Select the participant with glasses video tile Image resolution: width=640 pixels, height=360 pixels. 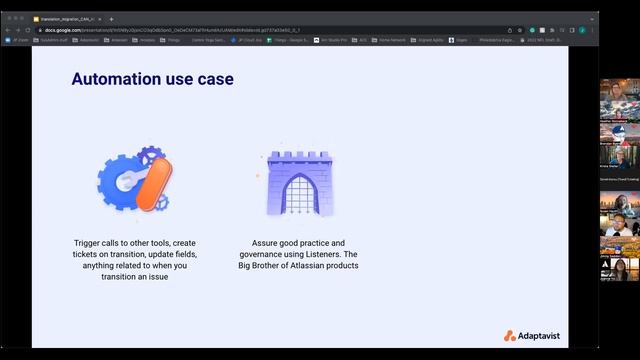coord(620,224)
